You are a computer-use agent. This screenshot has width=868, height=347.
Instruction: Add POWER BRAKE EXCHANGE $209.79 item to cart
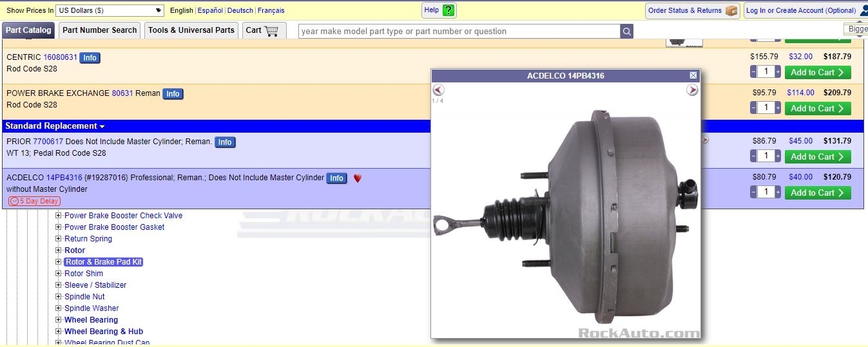click(818, 108)
